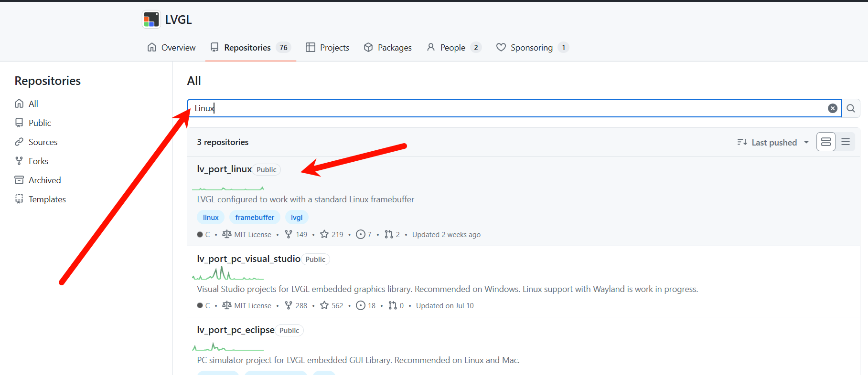Select All in the Repositories sidebar

(x=26, y=104)
